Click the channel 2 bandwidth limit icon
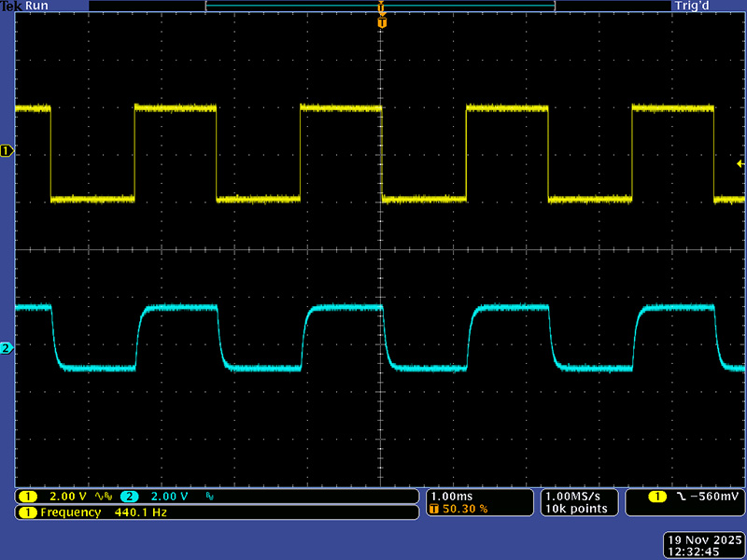This screenshot has height=560, width=747. pyautogui.click(x=207, y=497)
